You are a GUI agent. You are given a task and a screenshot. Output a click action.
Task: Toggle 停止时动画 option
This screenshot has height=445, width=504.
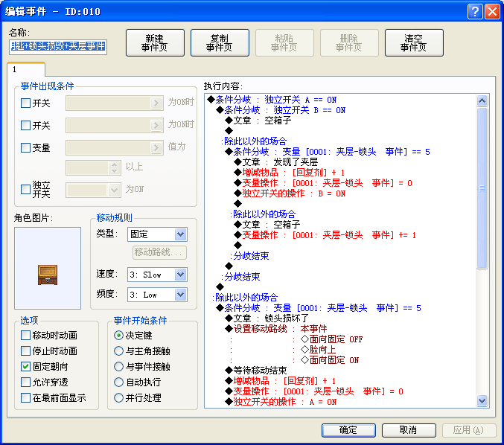point(25,350)
